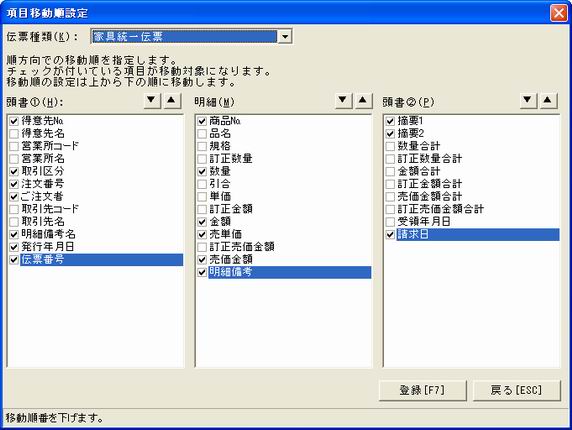The height and width of the screenshot is (430, 572).
Task: Move 明細 item down with down arrow
Action: coord(343,100)
